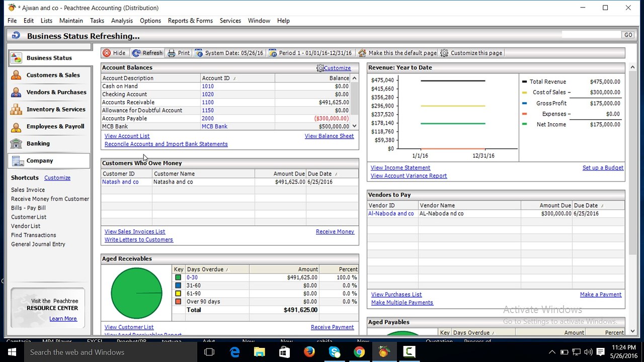Click View Sales Invoices List link
This screenshot has width=644, height=362.
point(135,232)
